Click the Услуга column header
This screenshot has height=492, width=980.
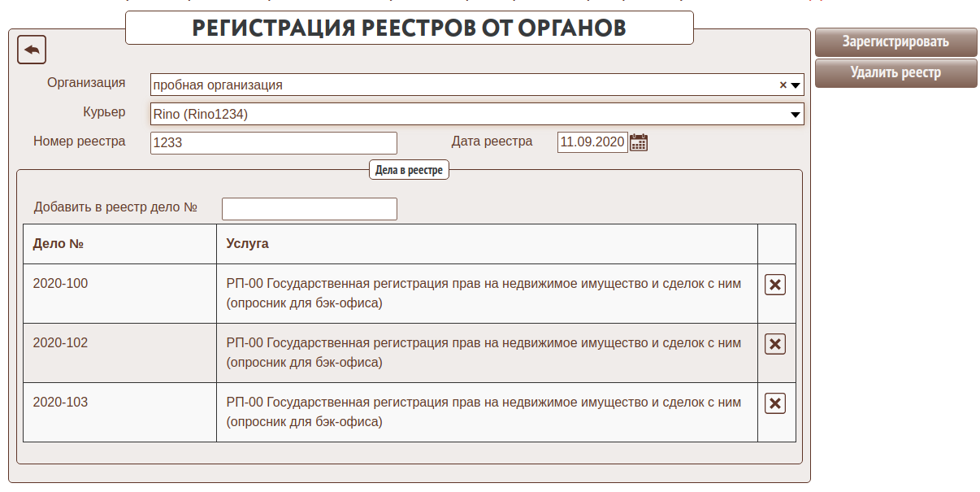point(247,244)
